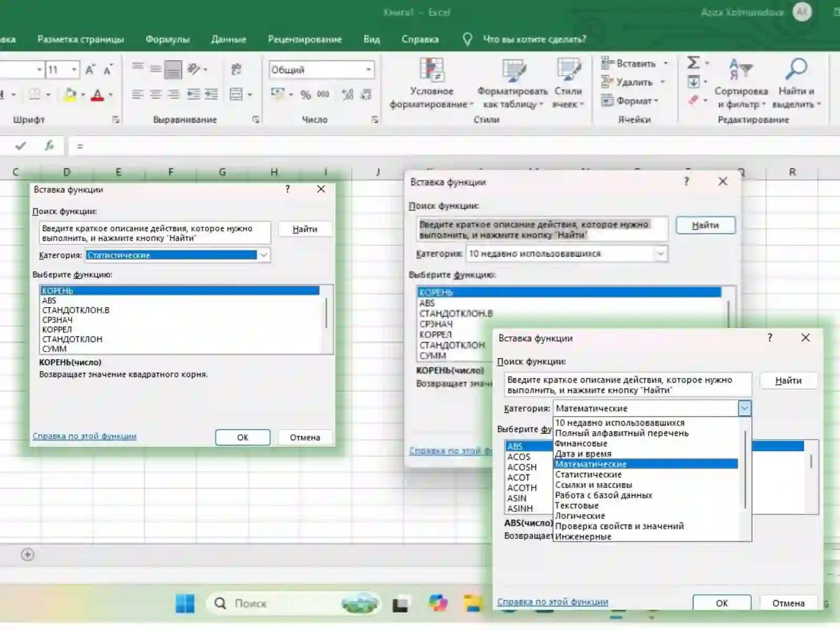
Task: Switch to the Рецензирование tab
Action: [304, 39]
